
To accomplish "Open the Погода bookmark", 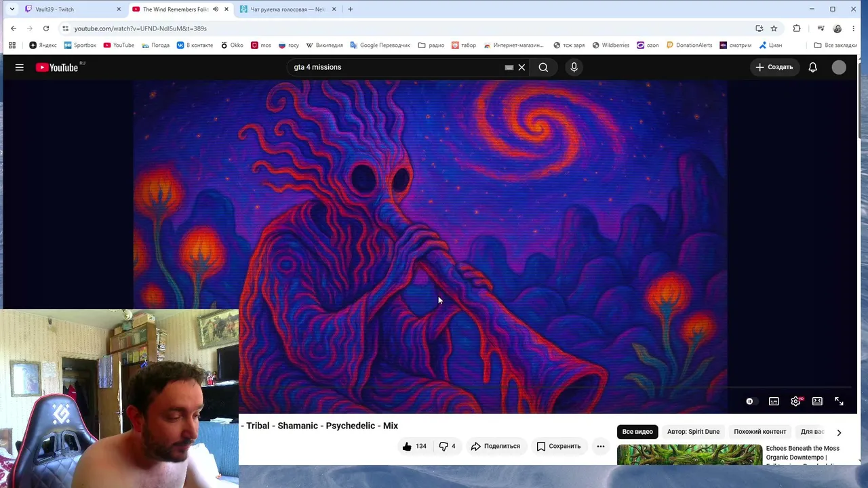I will 155,45.
